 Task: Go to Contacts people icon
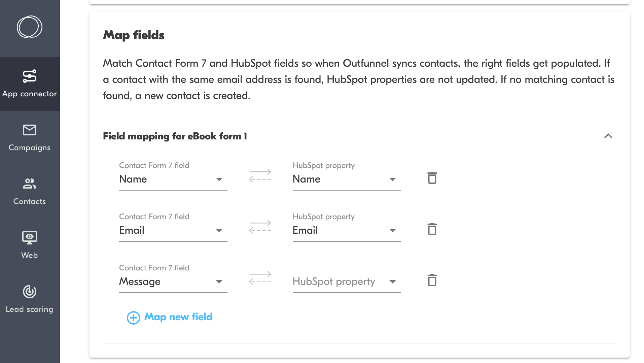(x=30, y=184)
